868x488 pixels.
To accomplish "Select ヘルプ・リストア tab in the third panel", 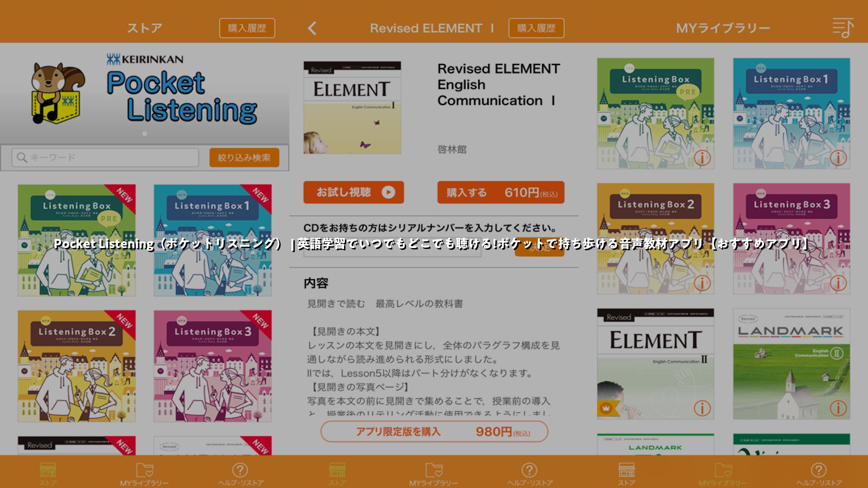I will (819, 474).
